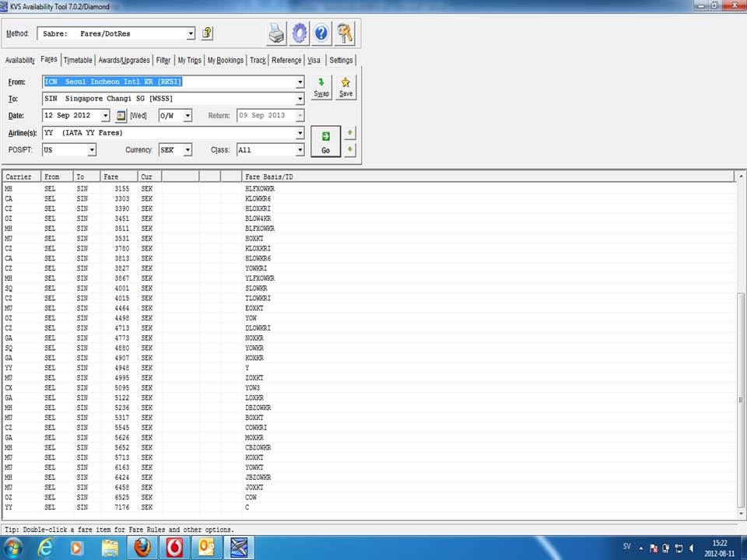Open the Awards/Upgrades tab
Viewport: 747px width, 560px height.
(124, 60)
